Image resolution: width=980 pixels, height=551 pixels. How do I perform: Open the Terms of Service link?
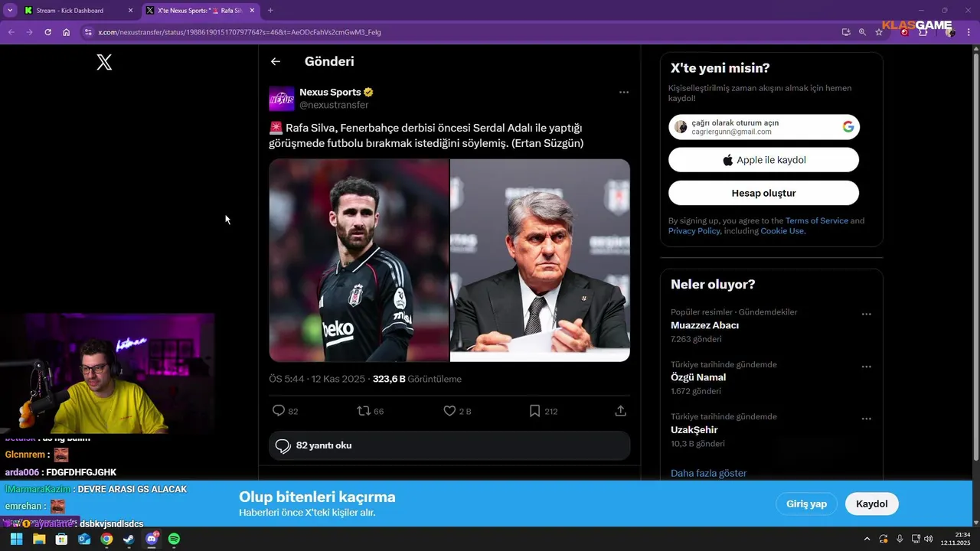pyautogui.click(x=816, y=220)
